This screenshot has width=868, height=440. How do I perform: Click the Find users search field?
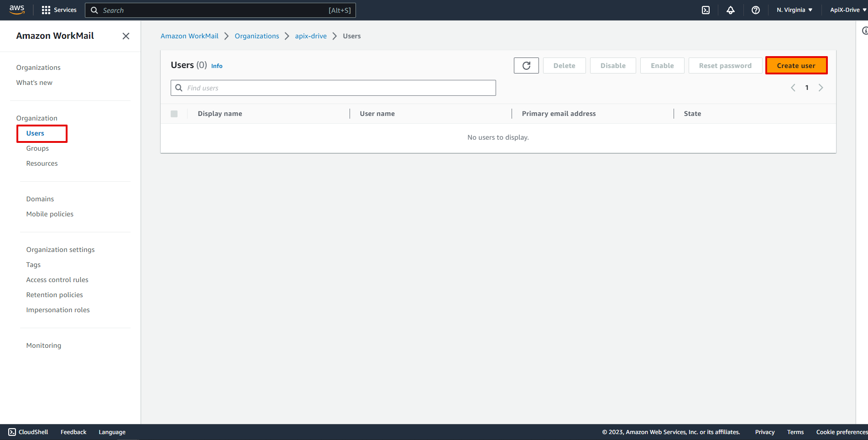click(333, 88)
